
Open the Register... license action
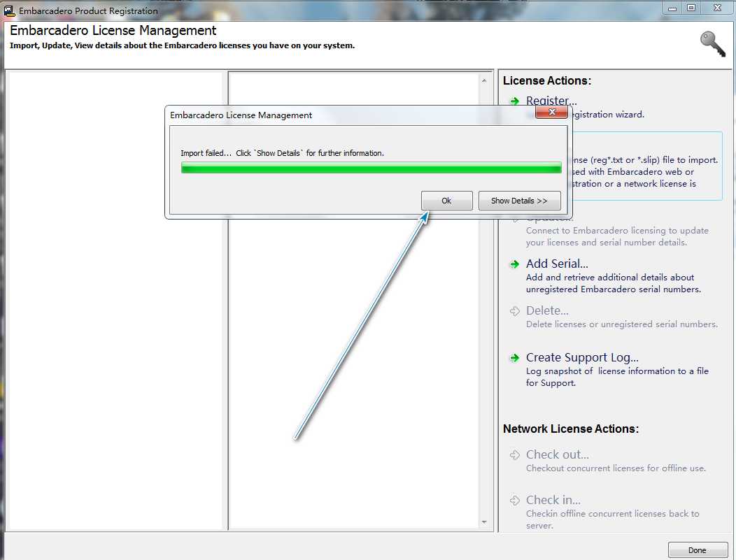551,101
